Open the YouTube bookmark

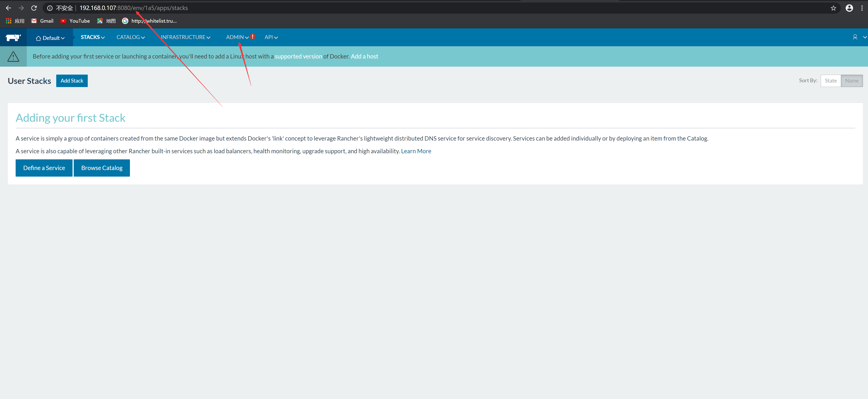pos(75,21)
